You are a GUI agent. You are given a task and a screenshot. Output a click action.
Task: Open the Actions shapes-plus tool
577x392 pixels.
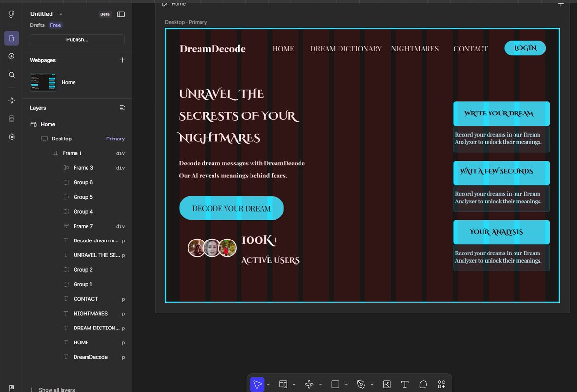(441, 384)
